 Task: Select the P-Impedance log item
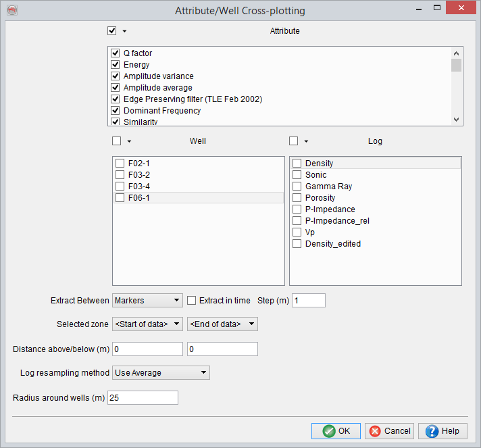(x=330, y=209)
